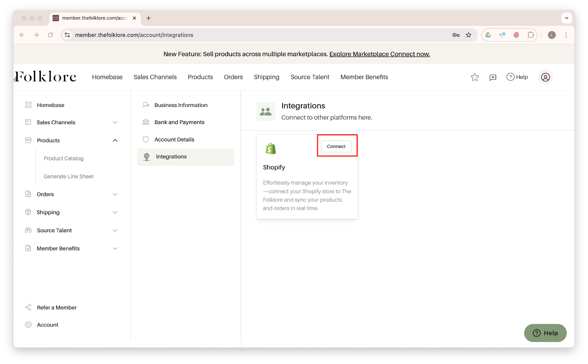
Task: Expand the Shipping sidebar section
Action: pos(115,212)
